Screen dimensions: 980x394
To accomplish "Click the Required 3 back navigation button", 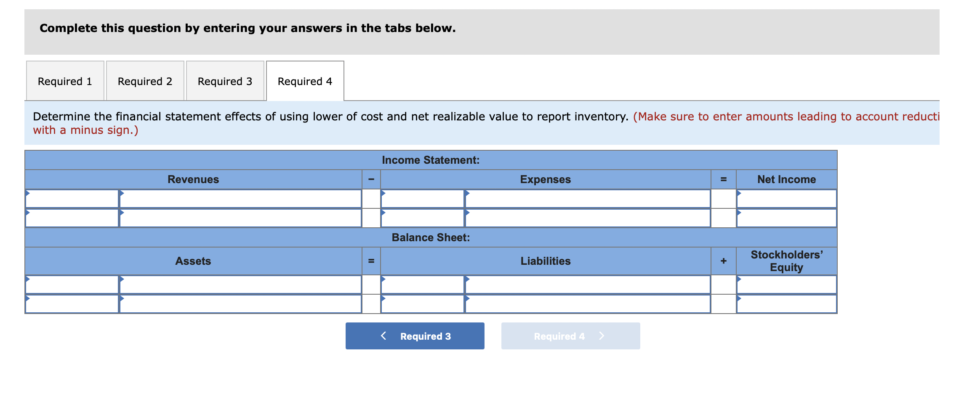I will tap(414, 335).
